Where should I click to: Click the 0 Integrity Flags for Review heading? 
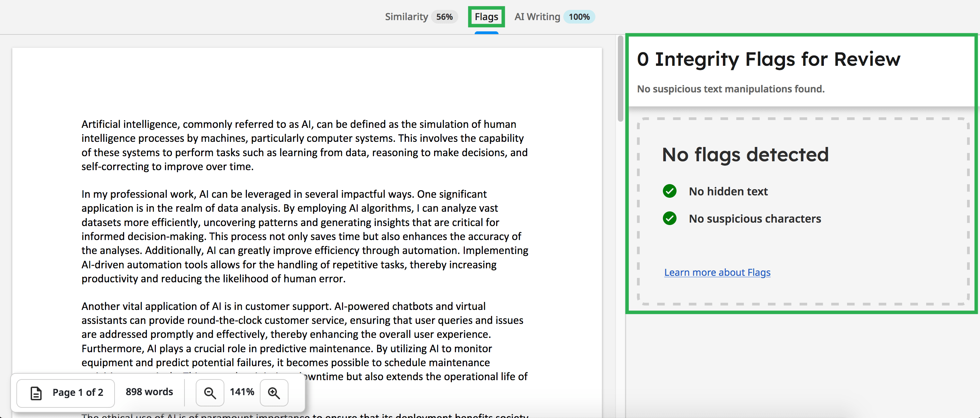click(769, 59)
